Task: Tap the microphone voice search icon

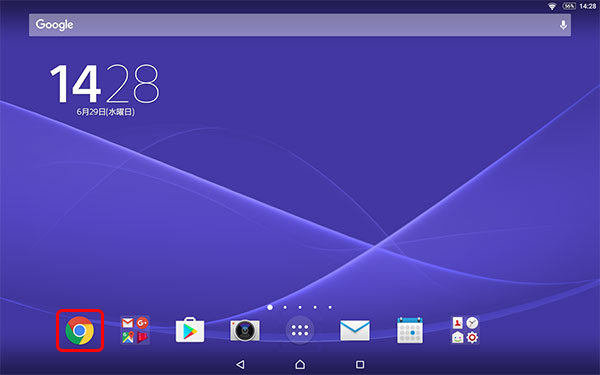Action: pyautogui.click(x=563, y=25)
